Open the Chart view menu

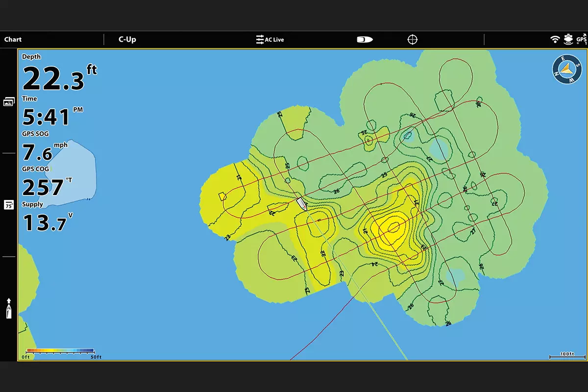[x=13, y=40]
